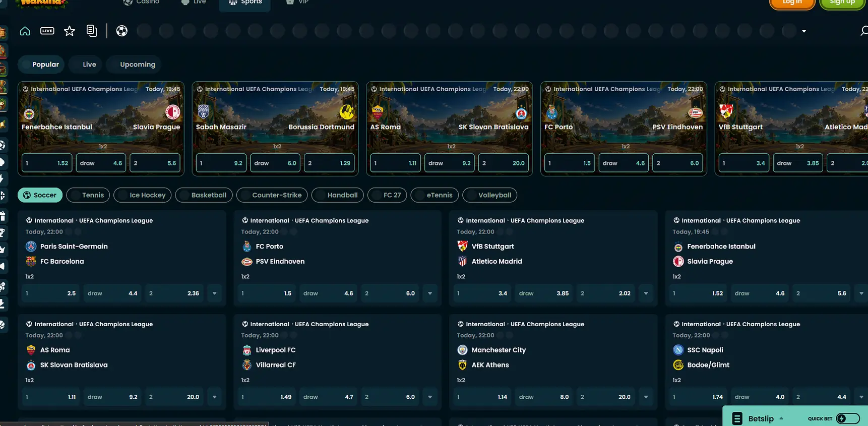Click the Liverpool FC club crest
The height and width of the screenshot is (426, 868).
click(x=247, y=350)
